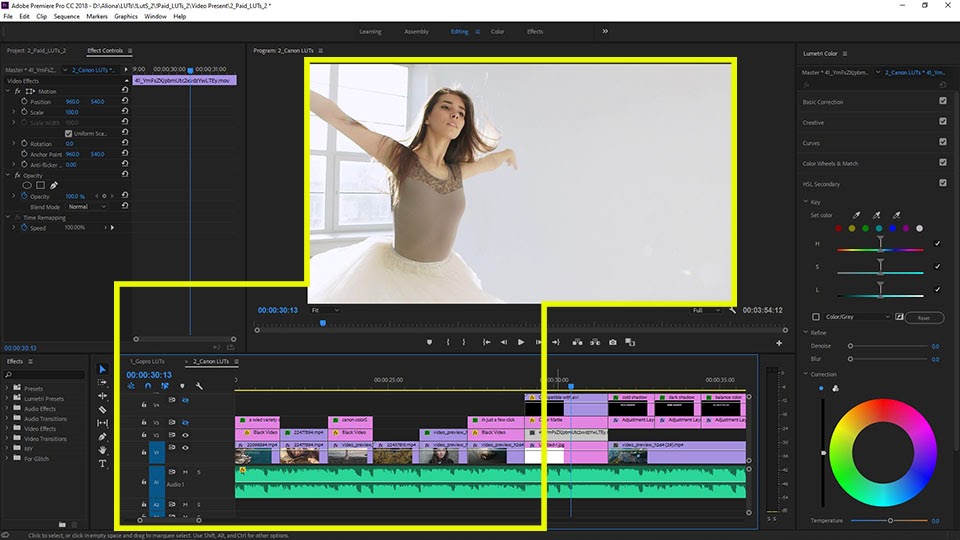Screen dimensions: 960x540
Task: Open timeline display settings wrench
Action: pyautogui.click(x=199, y=386)
